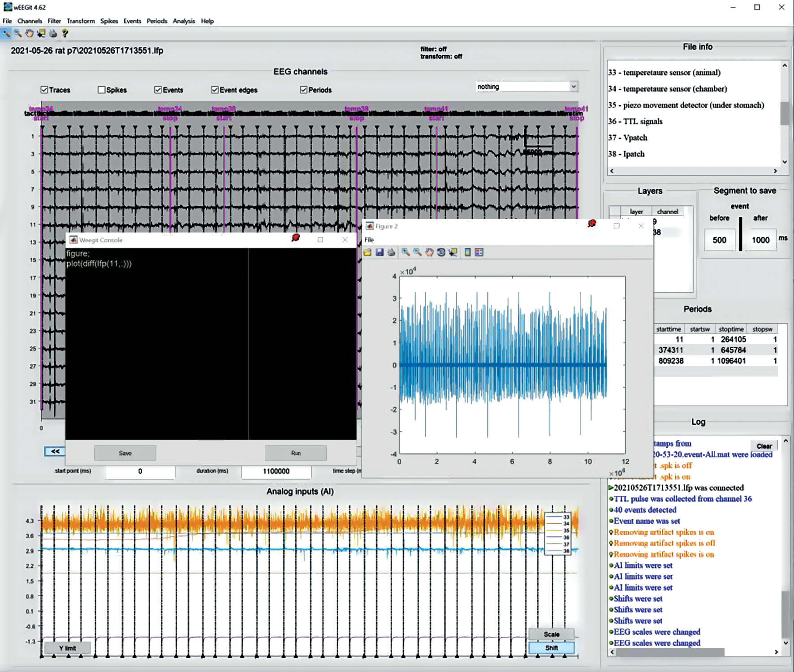Image resolution: width=794 pixels, height=672 pixels.
Task: Enable the Spikes checkbox
Action: (x=102, y=90)
